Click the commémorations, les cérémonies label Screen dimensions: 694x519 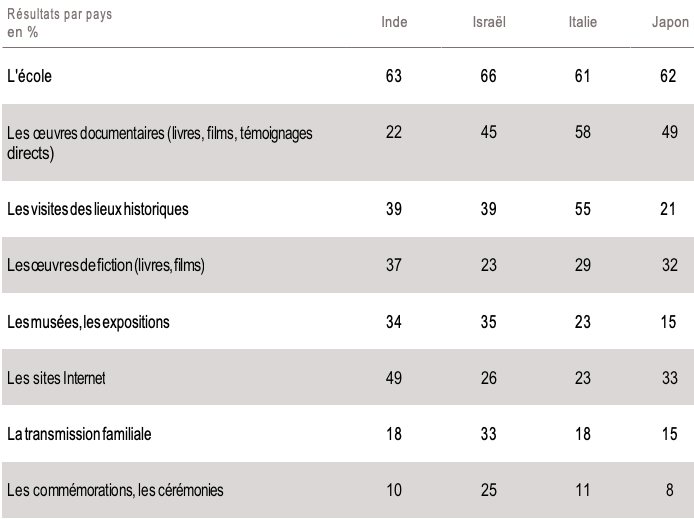(114, 490)
